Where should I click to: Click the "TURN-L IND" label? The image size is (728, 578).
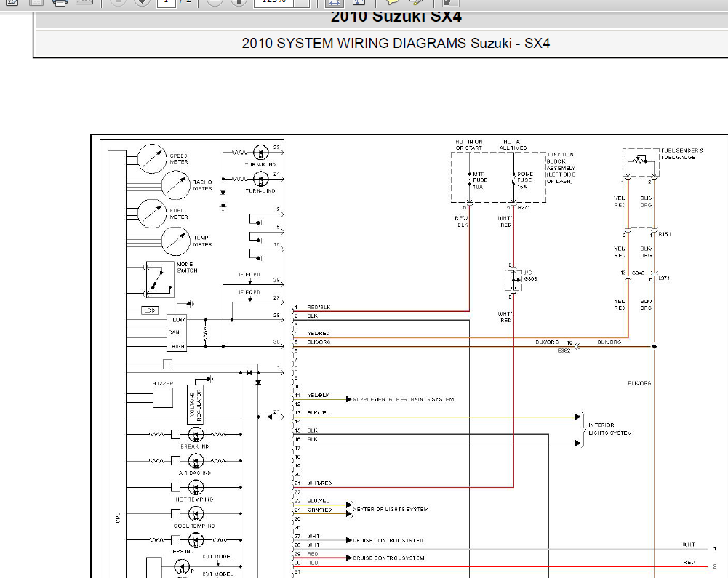(x=260, y=190)
